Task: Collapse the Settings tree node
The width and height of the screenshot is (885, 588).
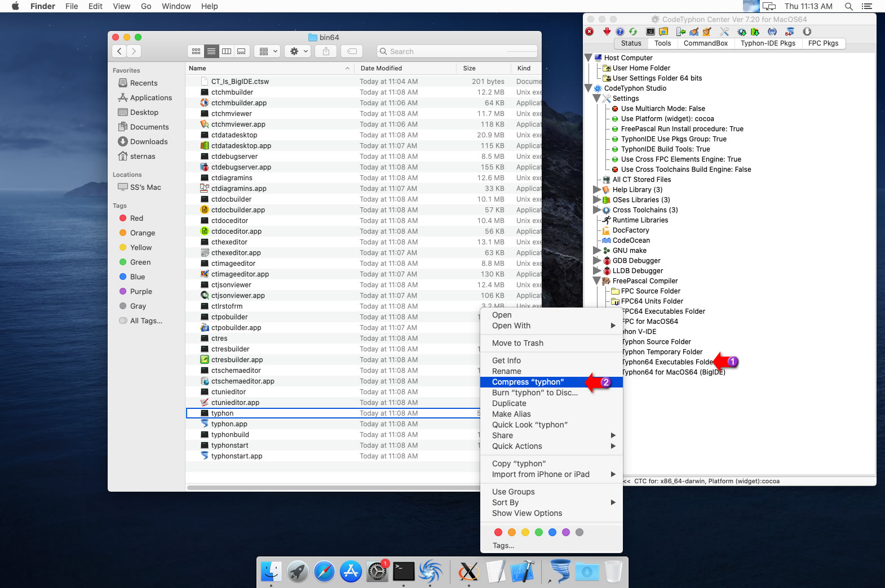Action: pos(597,98)
